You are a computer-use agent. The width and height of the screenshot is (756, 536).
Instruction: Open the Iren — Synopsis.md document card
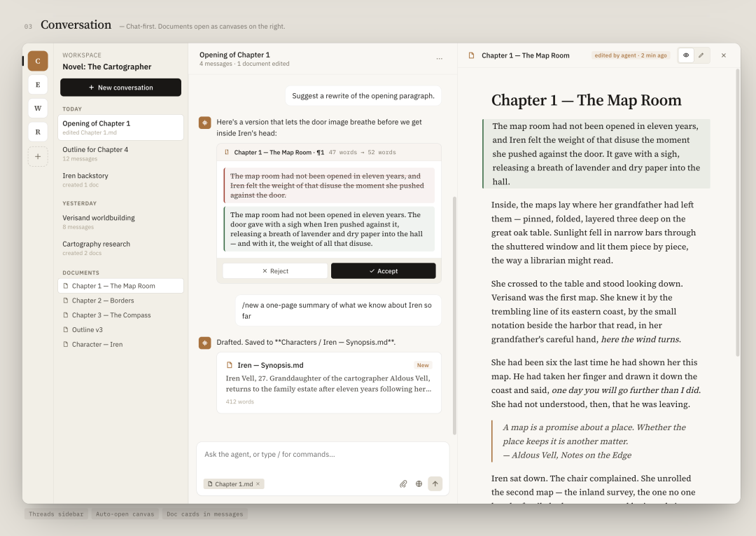(x=329, y=383)
